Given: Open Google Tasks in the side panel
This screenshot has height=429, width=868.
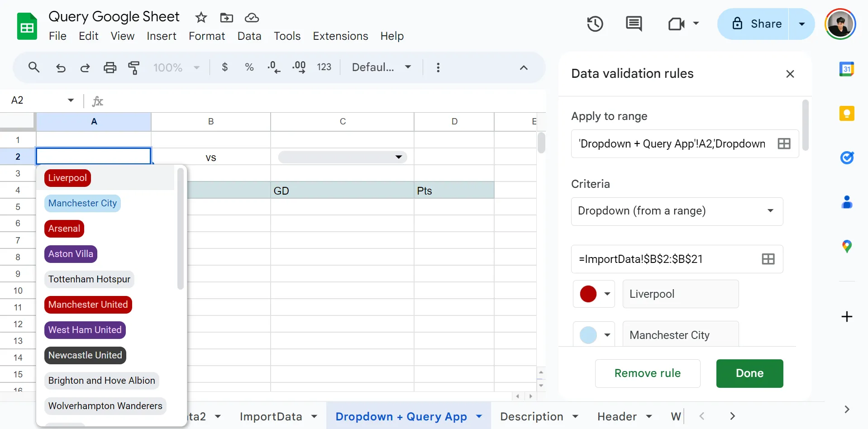Looking at the screenshot, I should pos(847,157).
